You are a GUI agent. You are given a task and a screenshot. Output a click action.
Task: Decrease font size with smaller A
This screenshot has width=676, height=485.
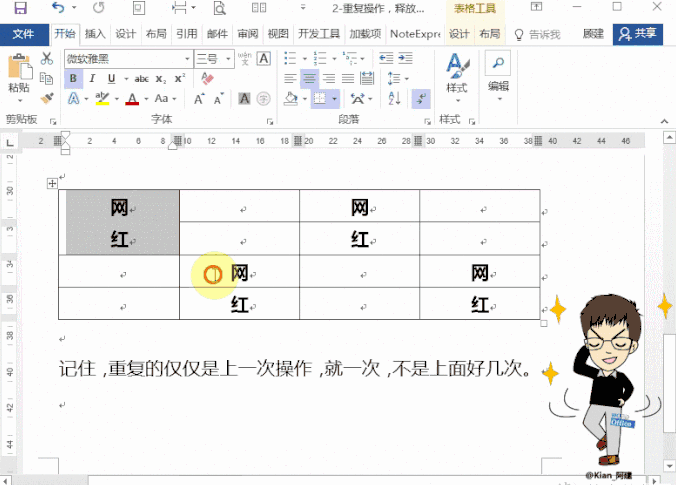tap(219, 99)
